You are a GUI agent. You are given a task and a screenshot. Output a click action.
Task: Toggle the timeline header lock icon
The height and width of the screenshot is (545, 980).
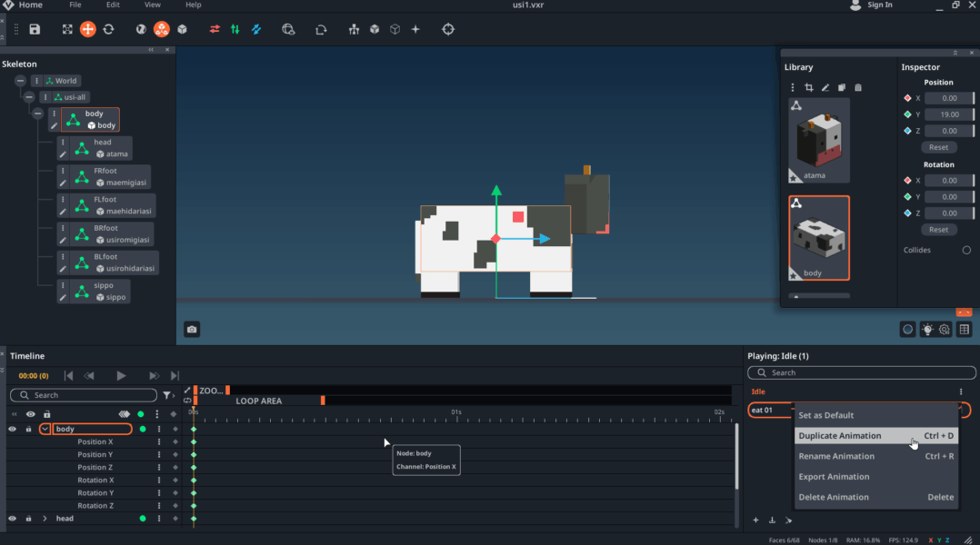tap(47, 414)
